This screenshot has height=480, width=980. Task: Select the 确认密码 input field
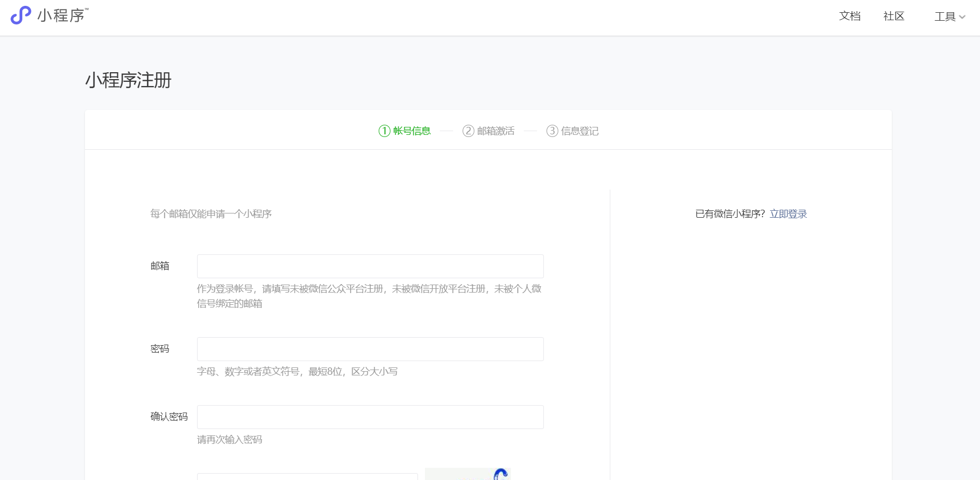tap(370, 417)
